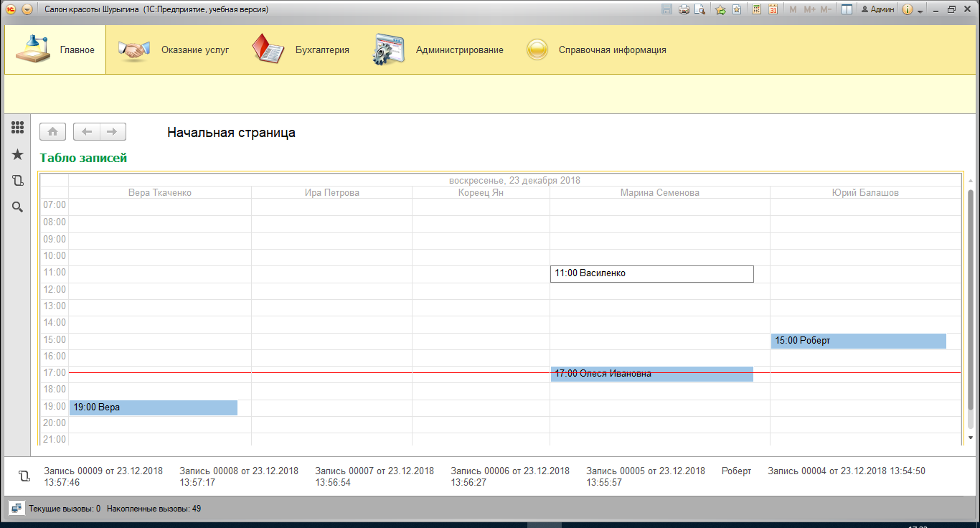
Task: Switch to the Главное section
Action: (x=55, y=49)
